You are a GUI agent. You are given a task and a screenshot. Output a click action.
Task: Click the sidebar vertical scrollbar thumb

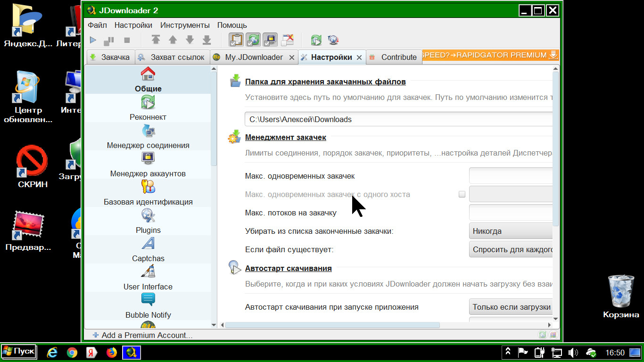pos(214,118)
